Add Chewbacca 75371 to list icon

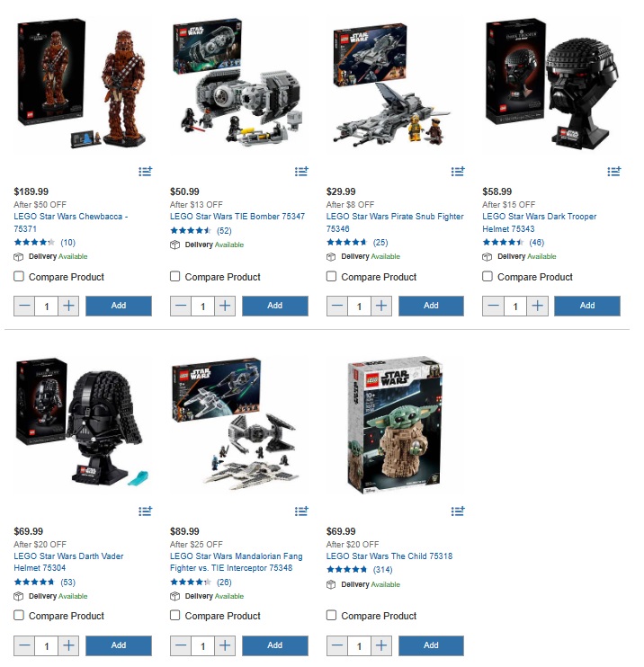coord(145,172)
